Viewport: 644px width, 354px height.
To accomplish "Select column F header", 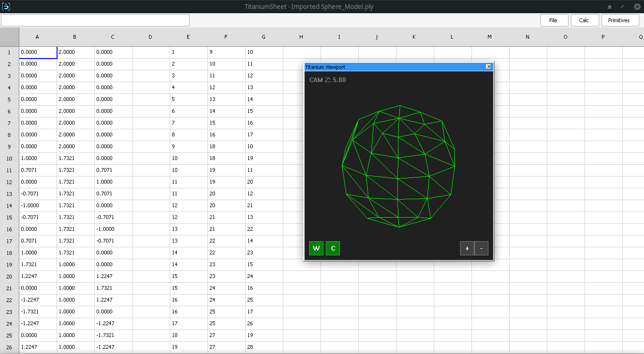I will [226, 37].
